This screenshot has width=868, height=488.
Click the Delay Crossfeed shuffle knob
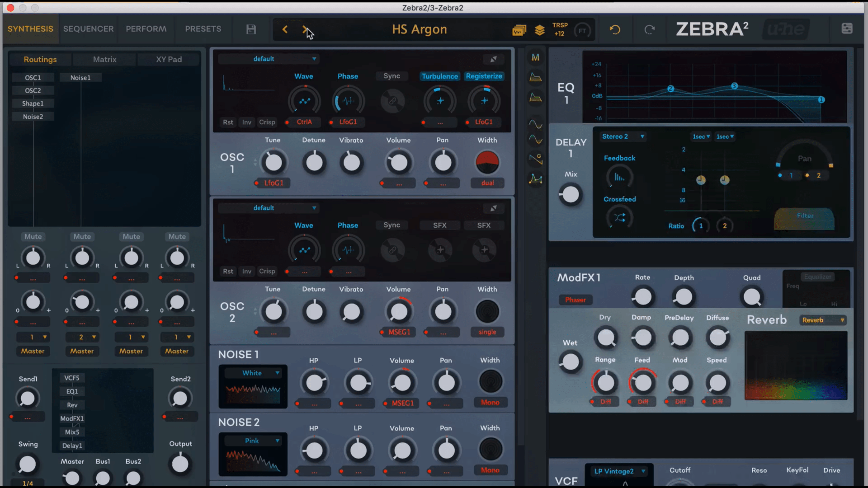click(619, 218)
